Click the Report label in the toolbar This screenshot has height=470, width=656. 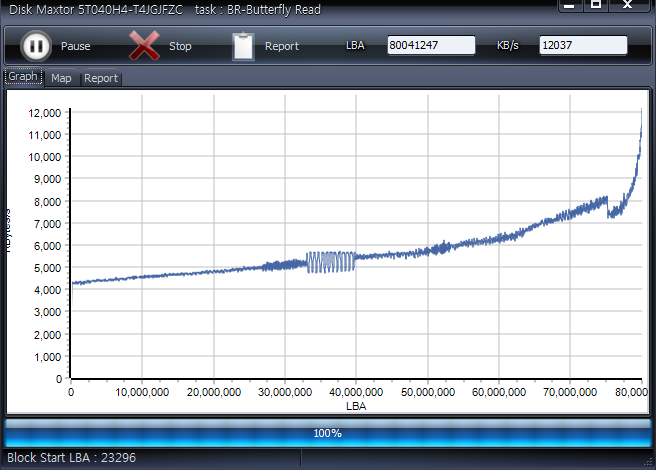[x=281, y=46]
